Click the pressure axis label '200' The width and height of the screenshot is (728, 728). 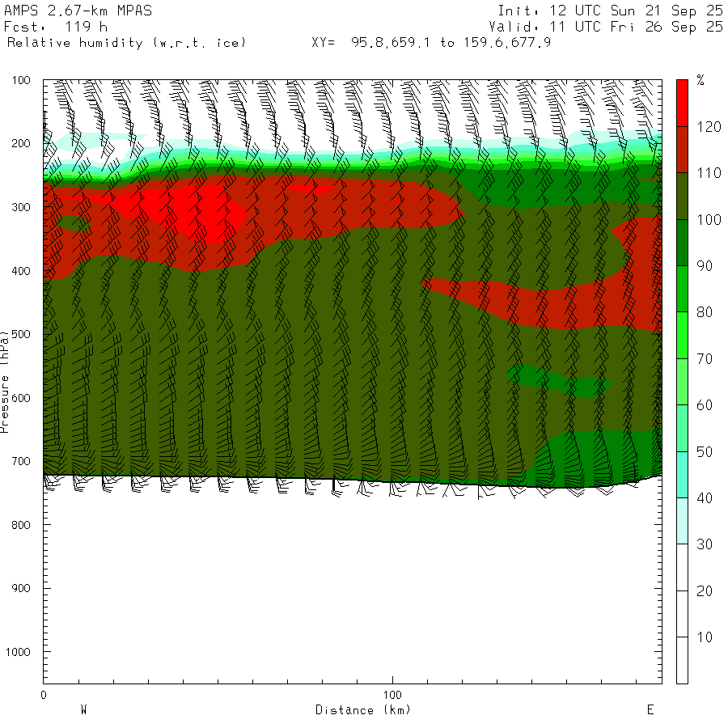pyautogui.click(x=21, y=143)
